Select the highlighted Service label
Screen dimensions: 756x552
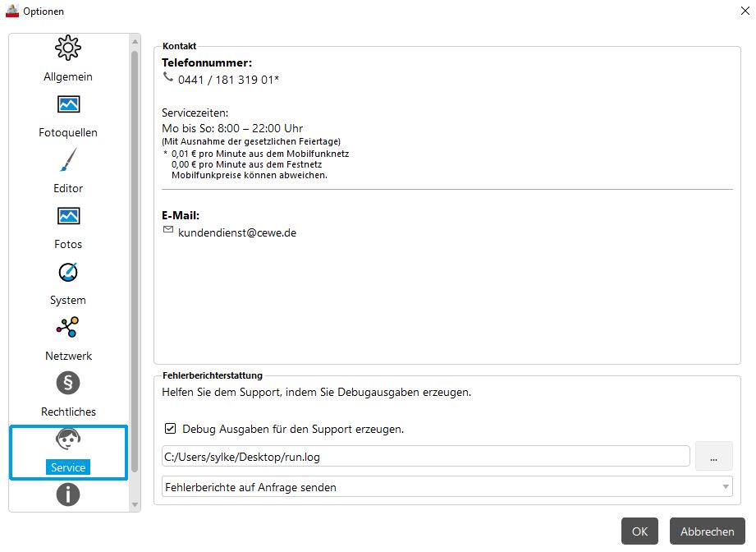(68, 467)
